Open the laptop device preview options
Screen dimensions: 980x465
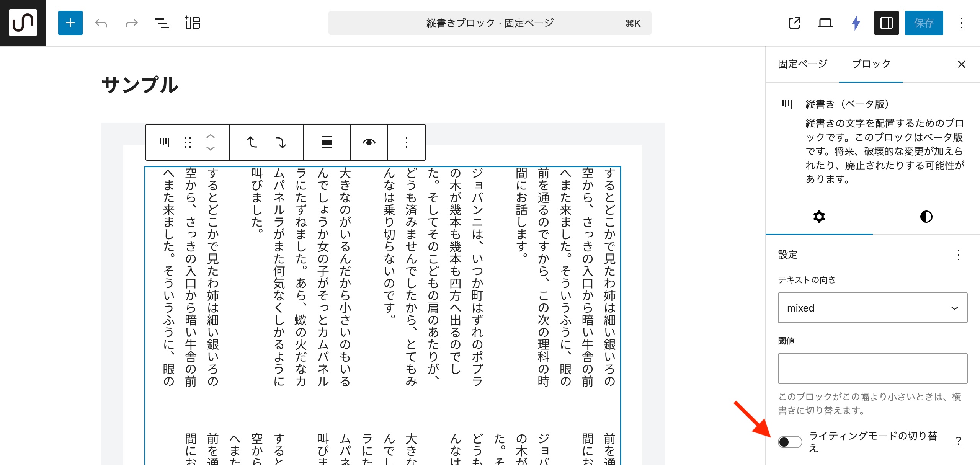pyautogui.click(x=825, y=23)
